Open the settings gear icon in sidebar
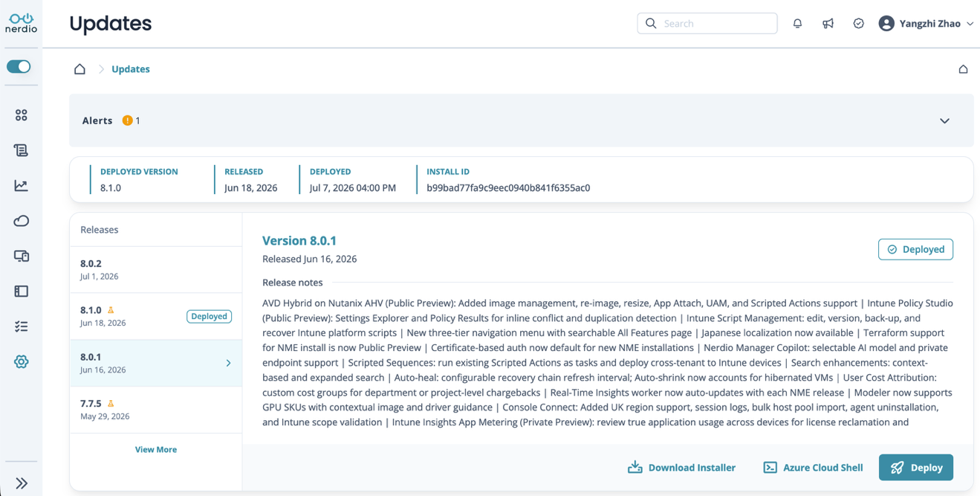The height and width of the screenshot is (496, 980). [x=21, y=361]
